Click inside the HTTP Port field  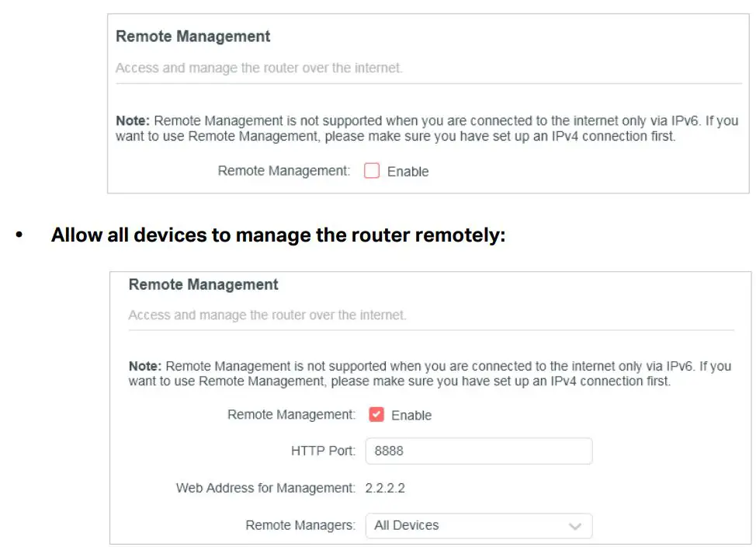(x=479, y=451)
